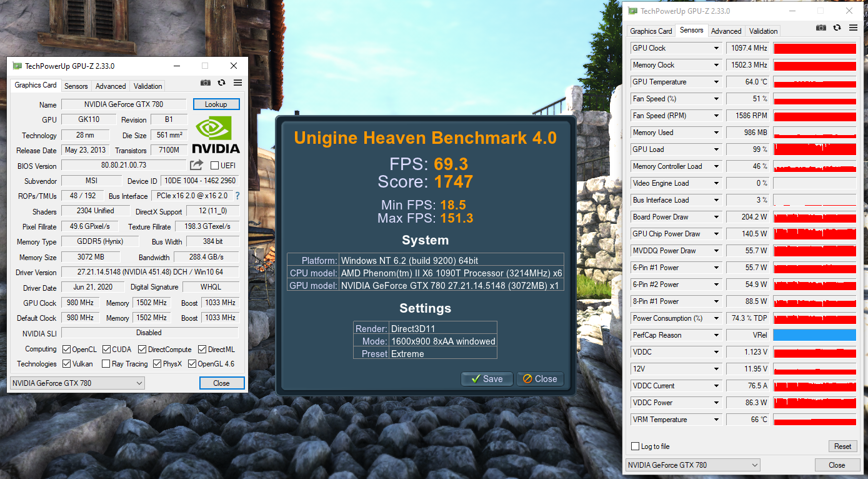Click the Lookup button
The height and width of the screenshot is (479, 868).
[216, 104]
